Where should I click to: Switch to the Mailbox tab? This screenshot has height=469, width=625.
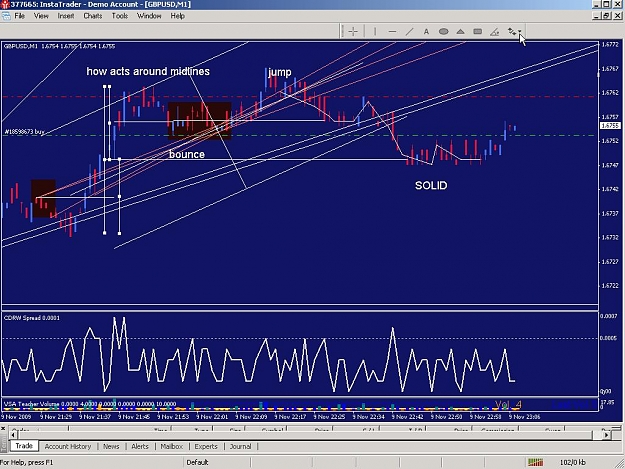171,446
